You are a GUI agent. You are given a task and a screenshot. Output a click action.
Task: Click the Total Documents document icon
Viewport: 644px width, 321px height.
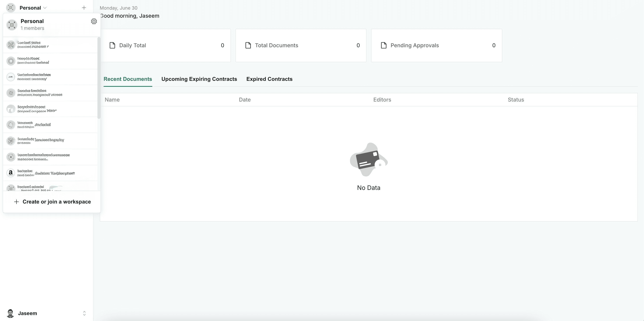(x=248, y=45)
